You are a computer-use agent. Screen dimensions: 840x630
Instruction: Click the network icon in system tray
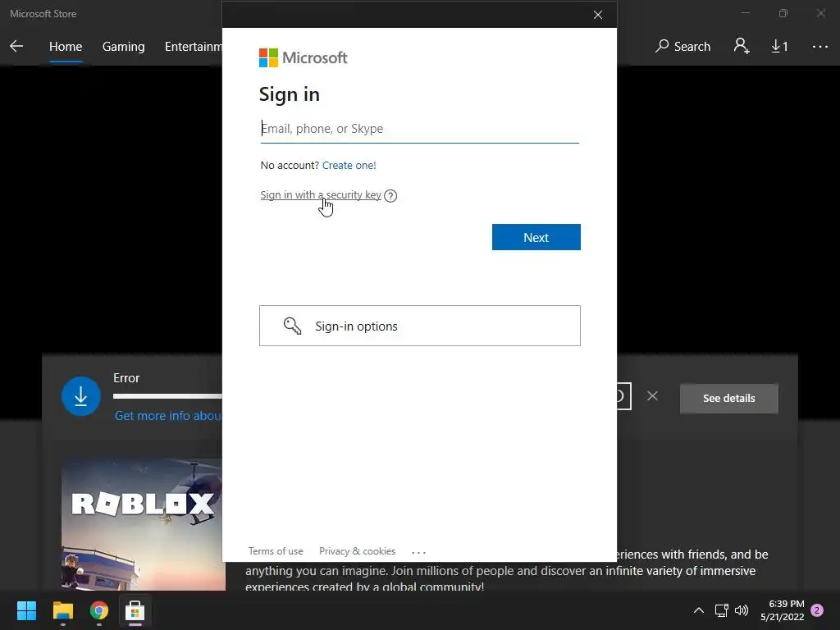tap(721, 610)
